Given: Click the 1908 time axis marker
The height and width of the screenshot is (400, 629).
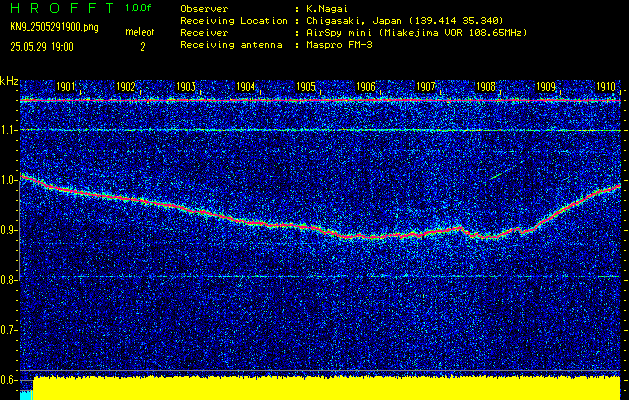Looking at the screenshot, I should click(485, 87).
